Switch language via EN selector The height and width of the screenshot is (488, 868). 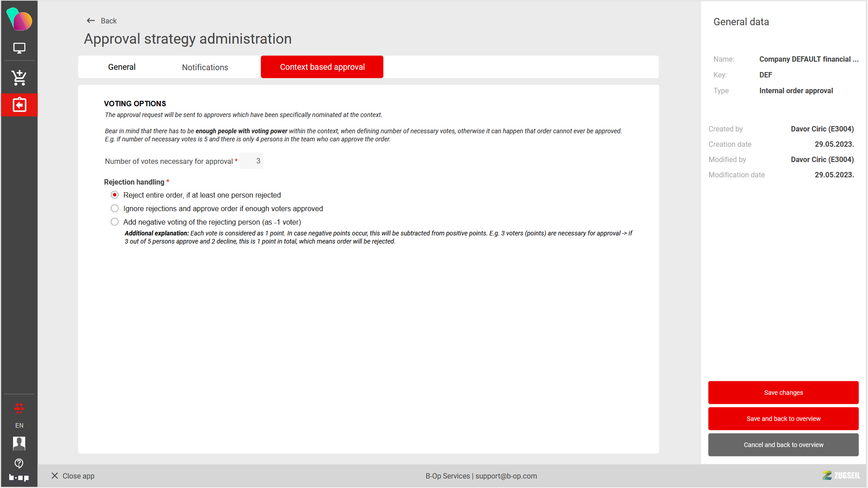(19, 425)
